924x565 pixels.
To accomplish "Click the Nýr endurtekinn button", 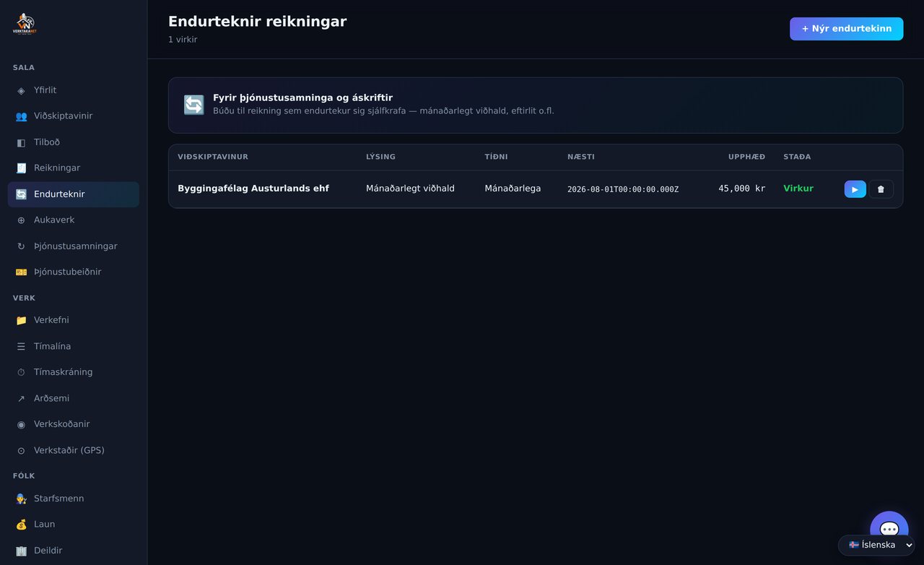I will pos(846,29).
